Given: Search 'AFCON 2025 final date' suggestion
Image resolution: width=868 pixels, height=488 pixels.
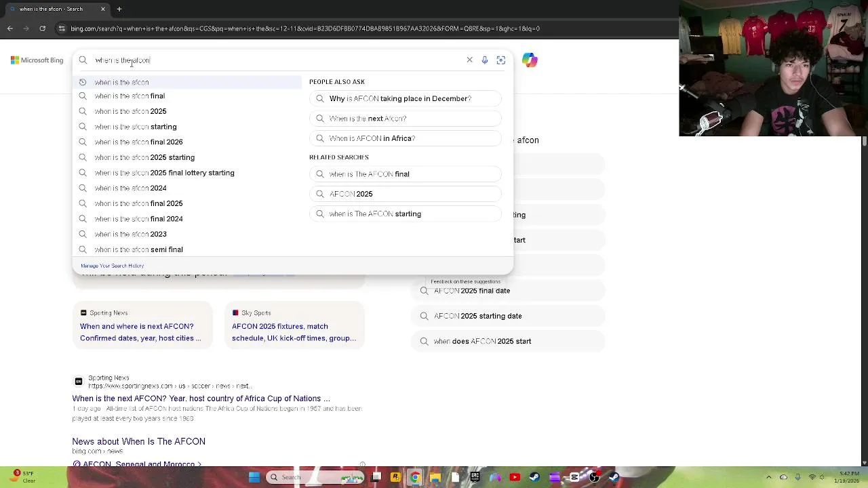Looking at the screenshot, I should (508, 291).
